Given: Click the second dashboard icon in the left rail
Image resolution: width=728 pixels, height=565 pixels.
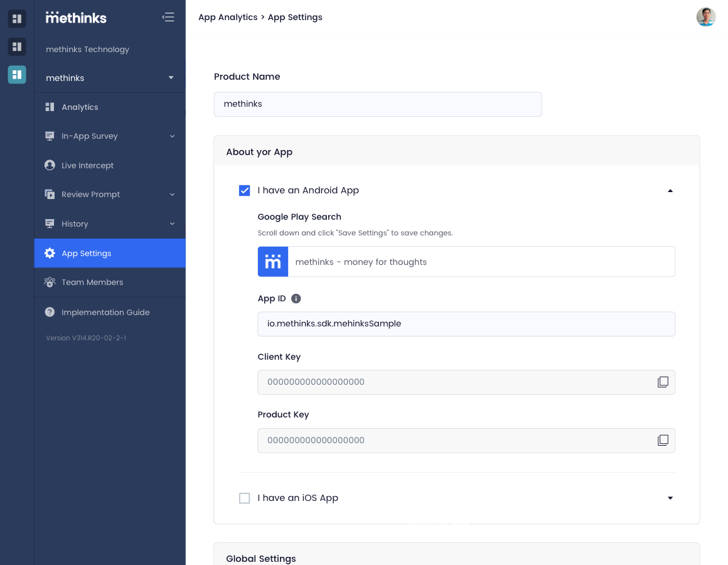Looking at the screenshot, I should click(x=17, y=46).
